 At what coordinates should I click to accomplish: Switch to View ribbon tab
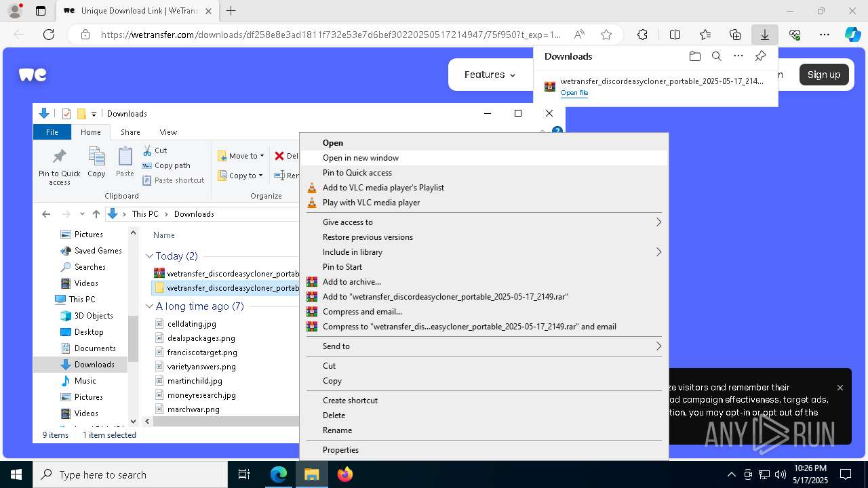point(168,132)
